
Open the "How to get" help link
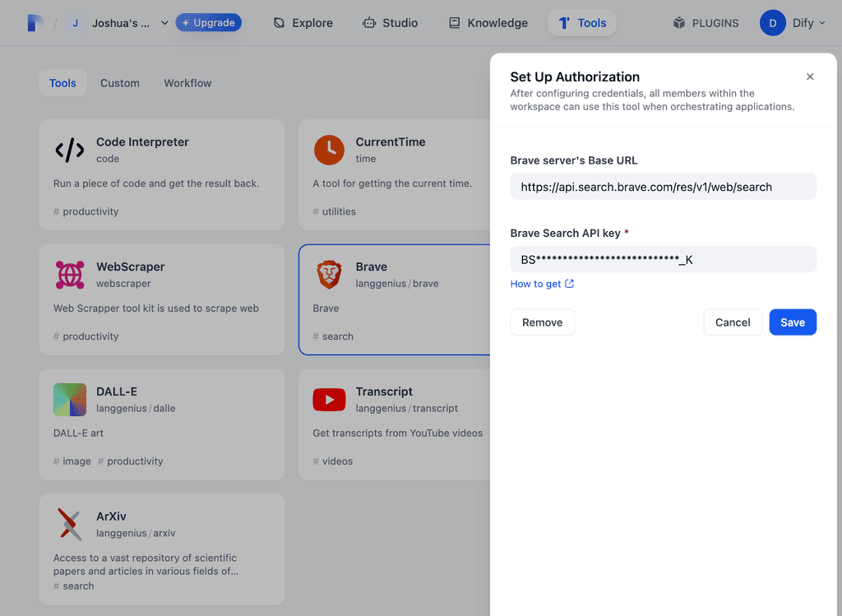point(537,283)
